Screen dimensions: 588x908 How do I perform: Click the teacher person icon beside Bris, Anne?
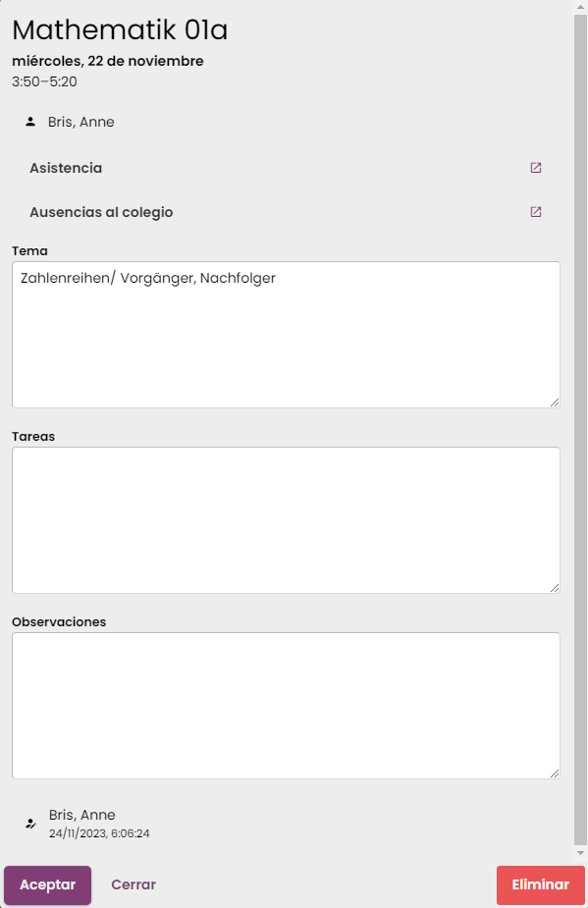point(30,122)
